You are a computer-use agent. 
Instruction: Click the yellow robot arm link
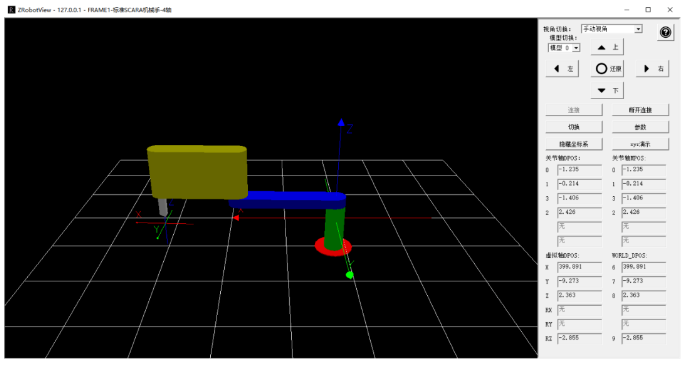click(197, 172)
